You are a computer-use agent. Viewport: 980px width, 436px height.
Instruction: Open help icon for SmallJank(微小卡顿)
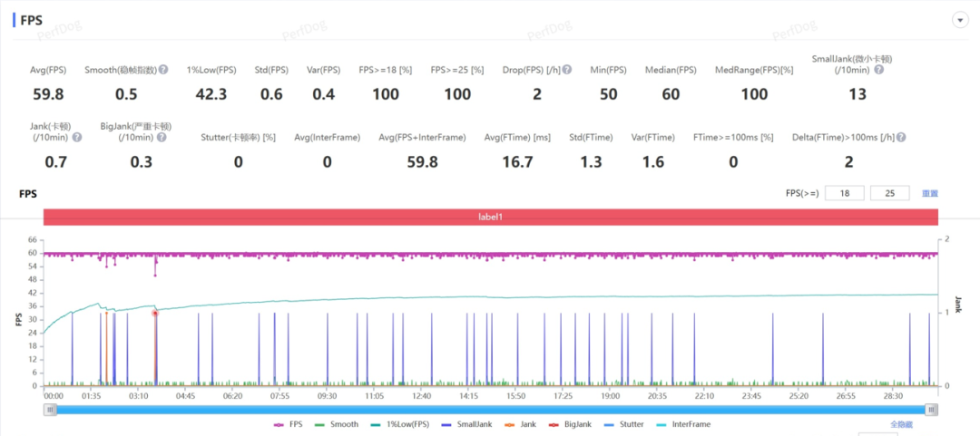[854, 71]
